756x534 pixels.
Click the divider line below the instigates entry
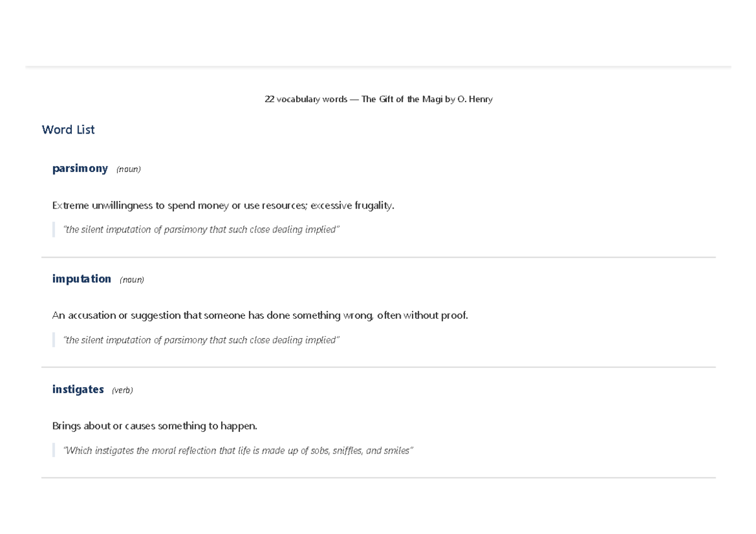coord(379,478)
